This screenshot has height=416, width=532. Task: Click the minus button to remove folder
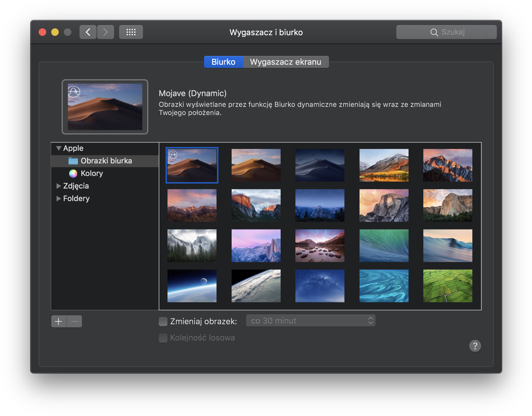(75, 321)
